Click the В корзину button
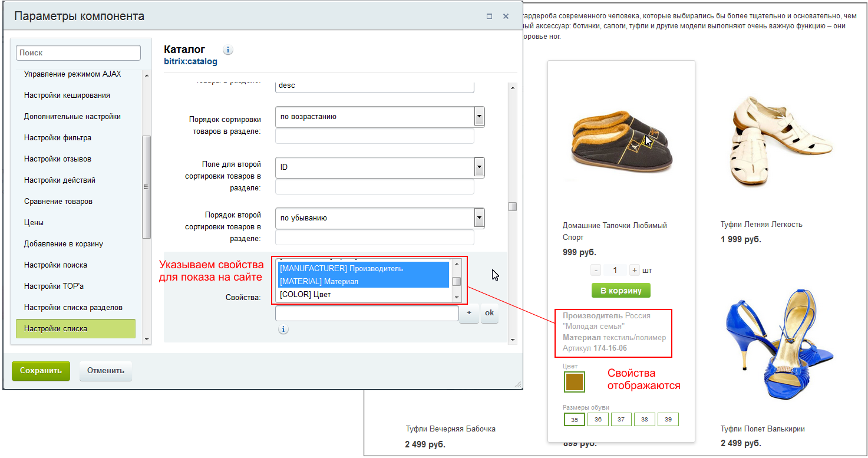This screenshot has width=868, height=458. coord(621,290)
